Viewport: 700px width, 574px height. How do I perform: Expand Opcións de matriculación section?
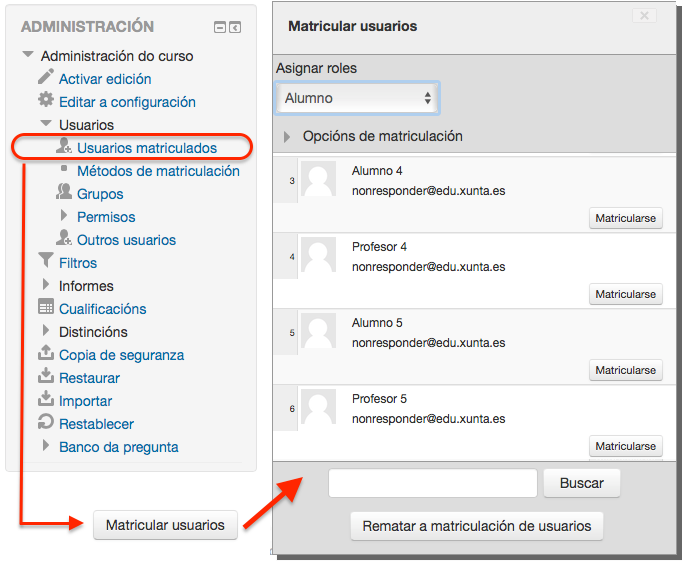pyautogui.click(x=287, y=137)
